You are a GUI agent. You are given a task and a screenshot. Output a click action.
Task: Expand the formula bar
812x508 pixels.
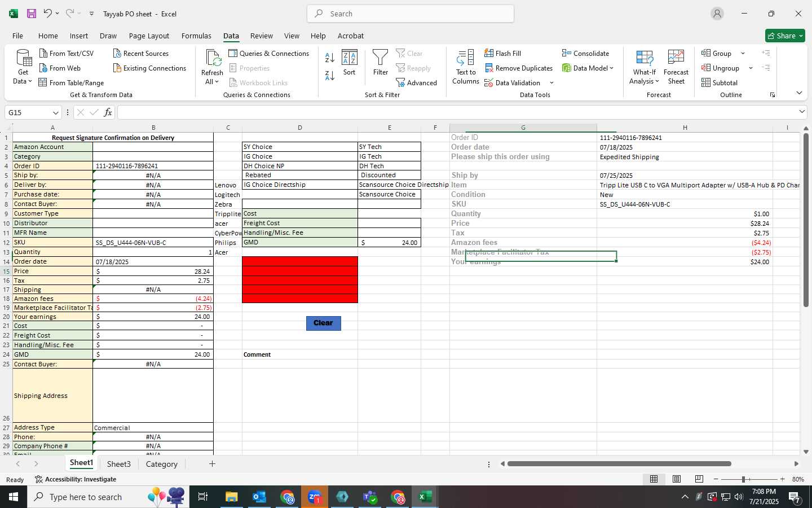(x=802, y=112)
